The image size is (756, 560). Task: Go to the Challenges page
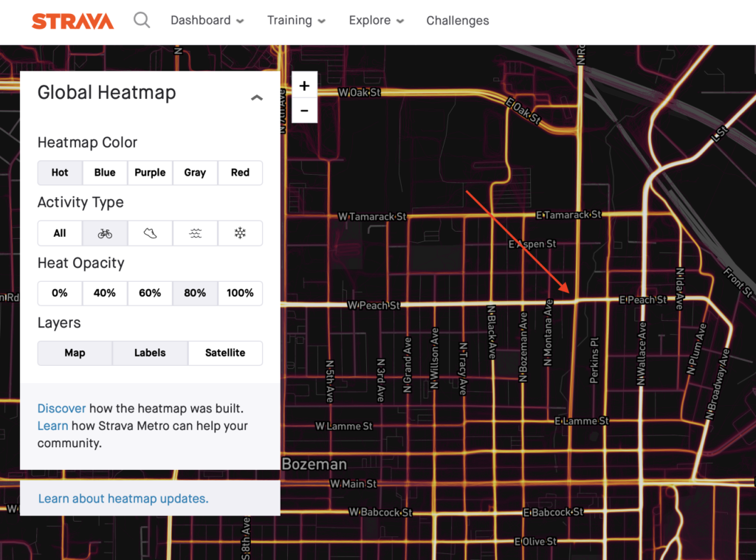[x=458, y=21]
